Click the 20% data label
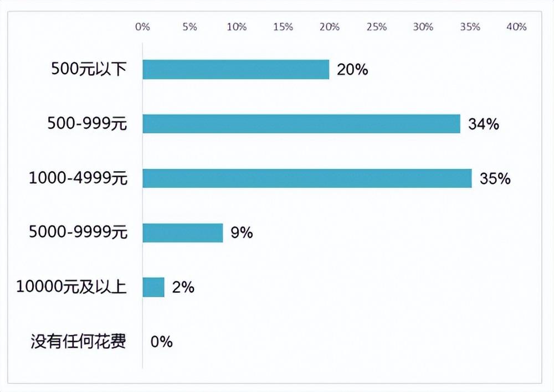 (x=352, y=70)
